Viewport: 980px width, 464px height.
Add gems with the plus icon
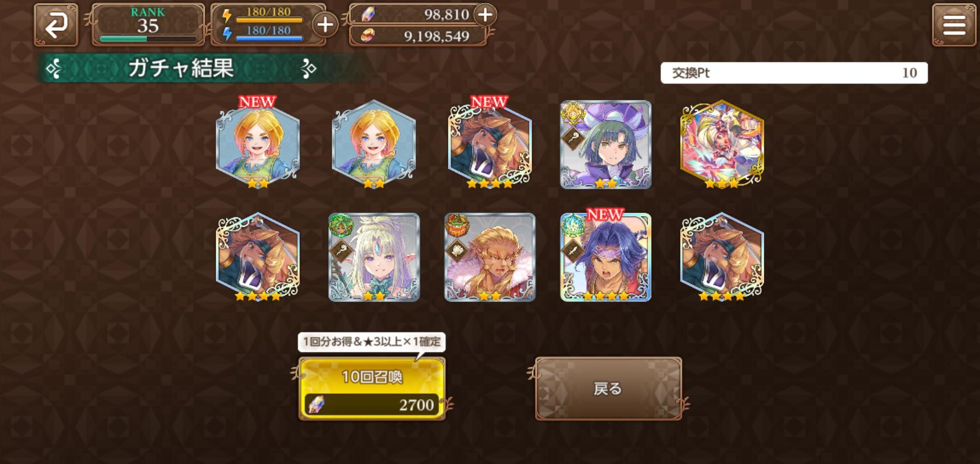coord(485,14)
